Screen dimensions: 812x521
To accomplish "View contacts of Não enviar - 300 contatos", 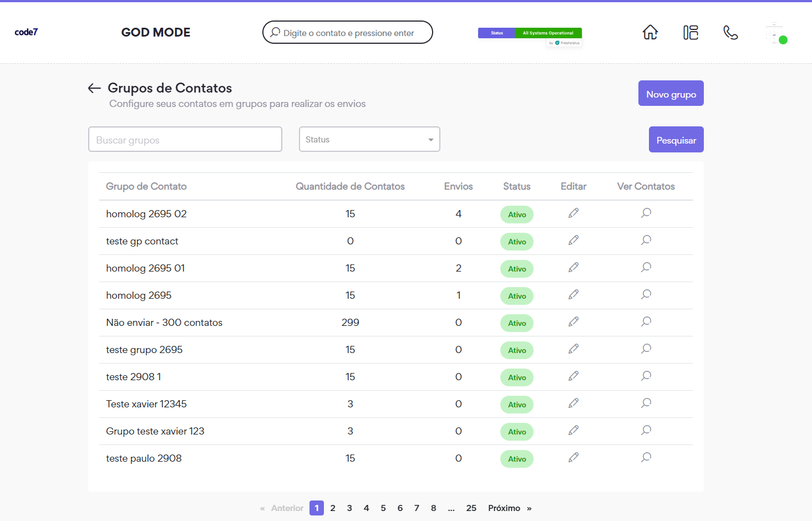I will (x=646, y=322).
